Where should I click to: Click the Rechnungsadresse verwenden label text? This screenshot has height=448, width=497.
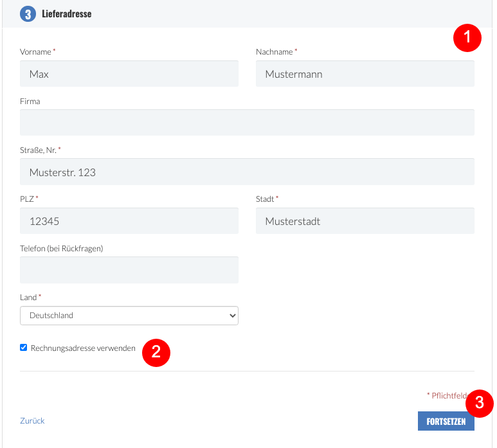(x=83, y=348)
